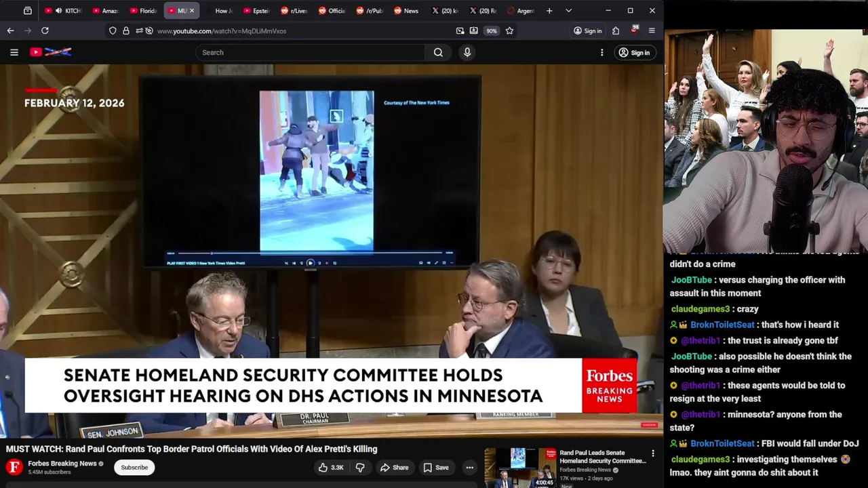
Task: Subscribe to Forbes Breaking News
Action: (x=134, y=467)
